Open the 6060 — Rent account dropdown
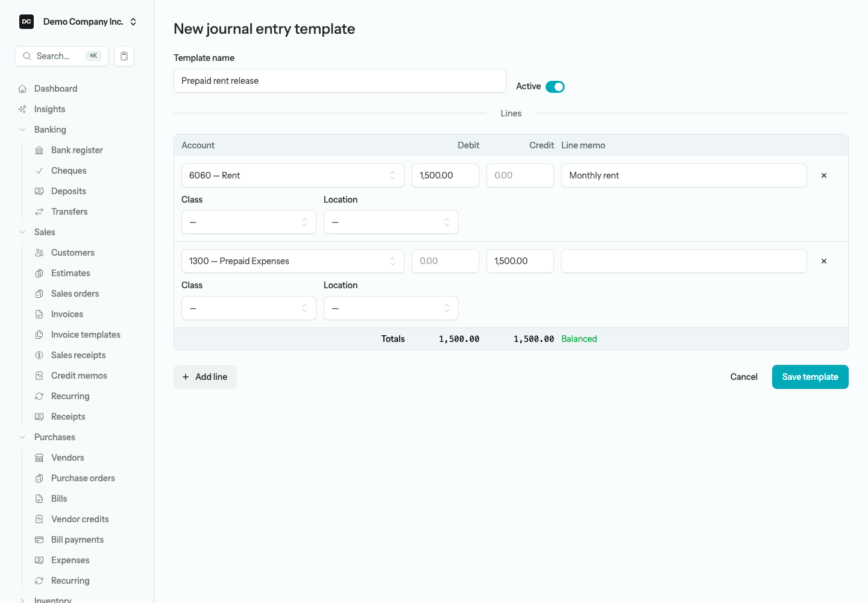This screenshot has height=603, width=868. click(292, 175)
